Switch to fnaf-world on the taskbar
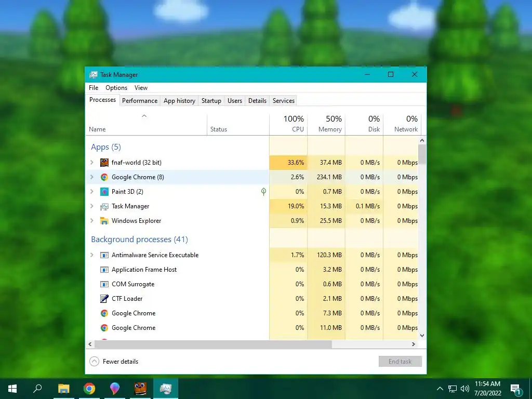 pos(140,389)
